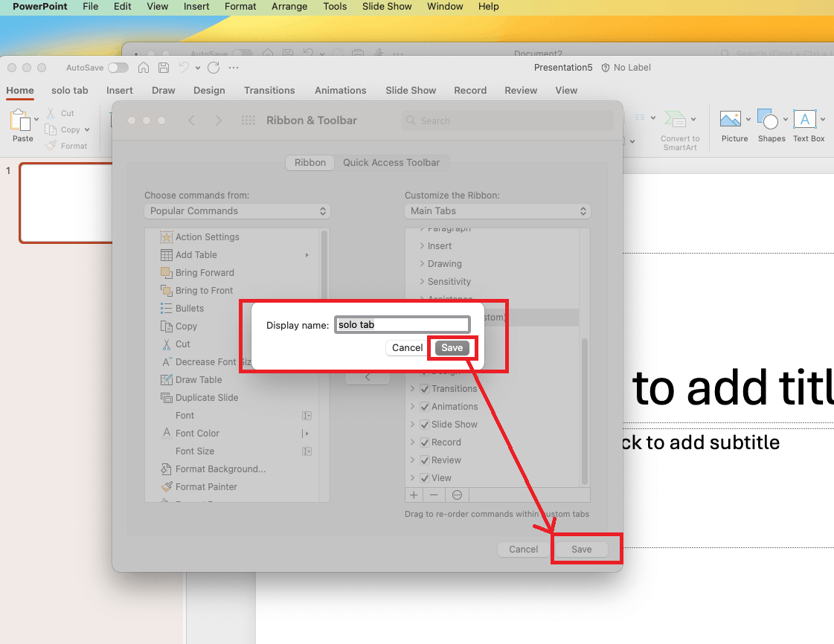Uncheck the Transitions tab checkbox
Screen dimensions: 834x644
[x=425, y=389]
